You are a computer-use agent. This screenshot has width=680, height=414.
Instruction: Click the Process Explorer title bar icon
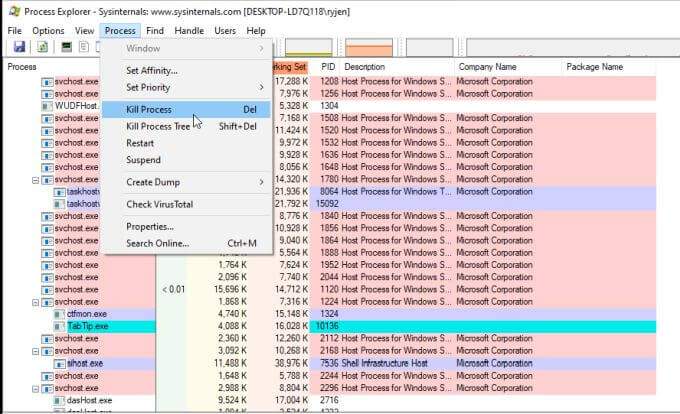[14, 11]
